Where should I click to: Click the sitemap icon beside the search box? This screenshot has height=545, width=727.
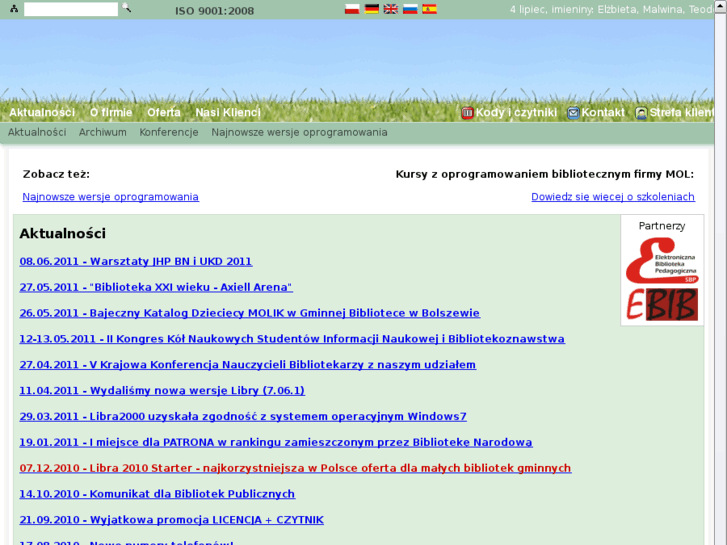[14, 8]
